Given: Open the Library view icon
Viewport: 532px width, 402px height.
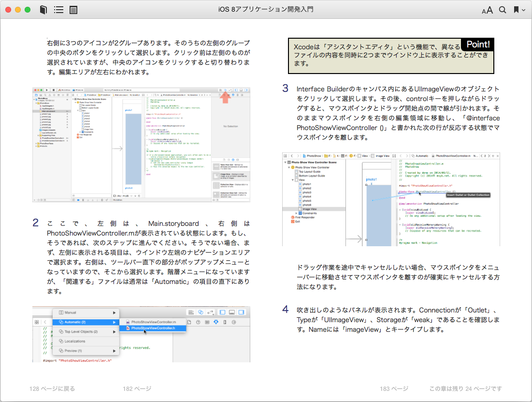Looking at the screenshot, I should click(43, 10).
